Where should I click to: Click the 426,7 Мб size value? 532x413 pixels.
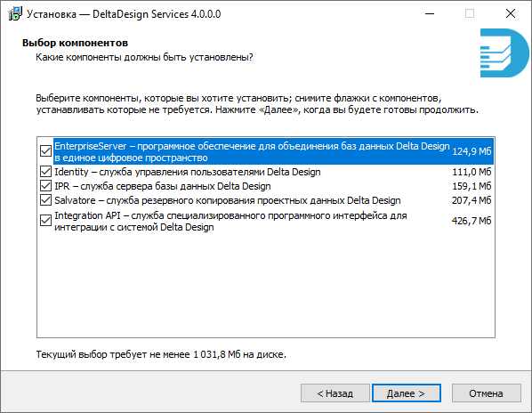pyautogui.click(x=472, y=221)
